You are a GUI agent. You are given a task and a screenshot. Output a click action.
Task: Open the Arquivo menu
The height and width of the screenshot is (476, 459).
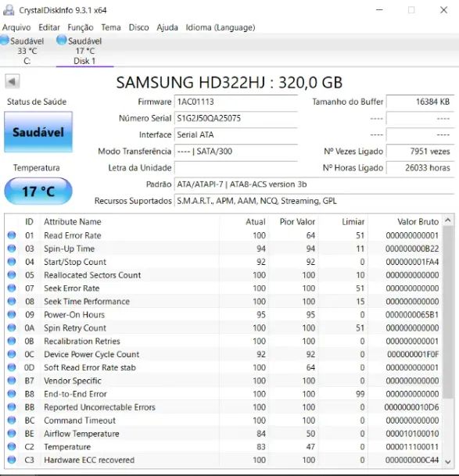16,27
